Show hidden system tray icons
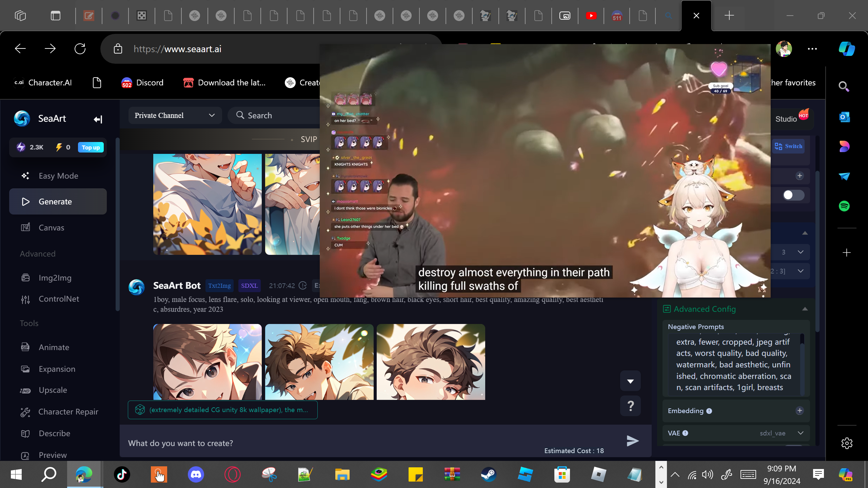 coord(675,474)
